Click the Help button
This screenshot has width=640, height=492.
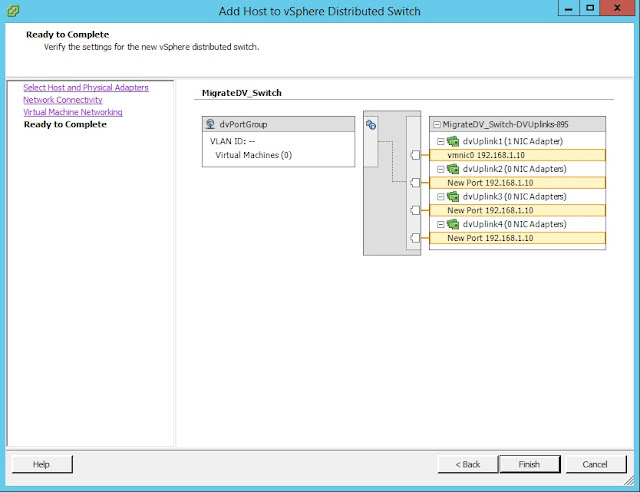(x=42, y=464)
